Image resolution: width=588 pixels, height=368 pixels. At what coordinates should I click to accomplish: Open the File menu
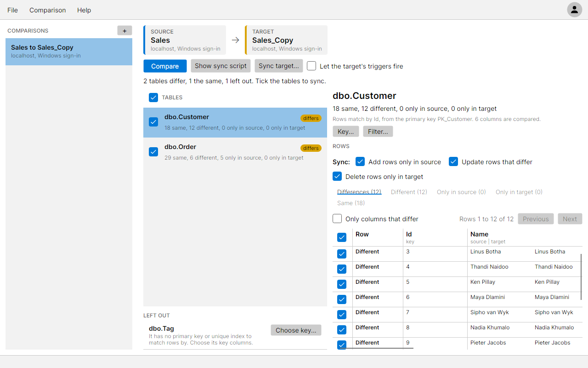[x=13, y=10]
